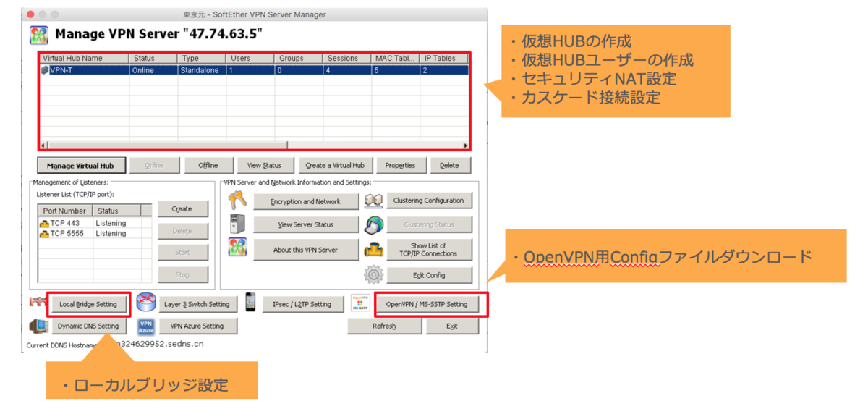Image resolution: width=868 pixels, height=409 pixels.
Task: Take the hub Offline
Action: [208, 165]
